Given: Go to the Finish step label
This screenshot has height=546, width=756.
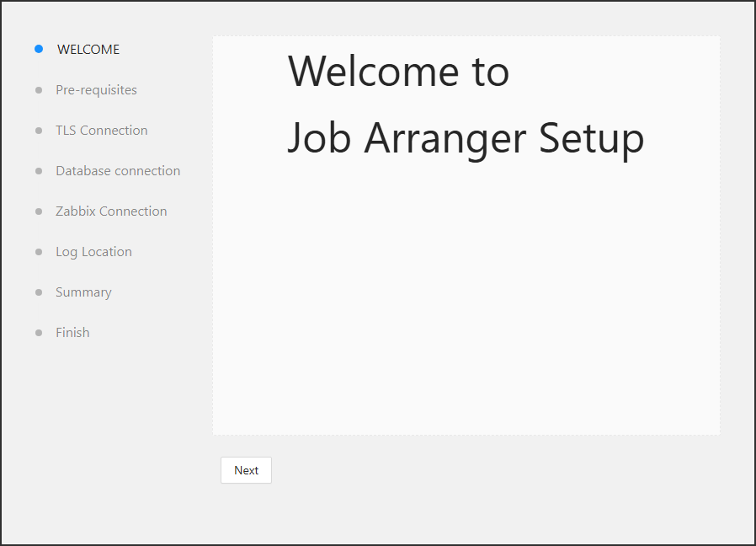Looking at the screenshot, I should pyautogui.click(x=72, y=333).
